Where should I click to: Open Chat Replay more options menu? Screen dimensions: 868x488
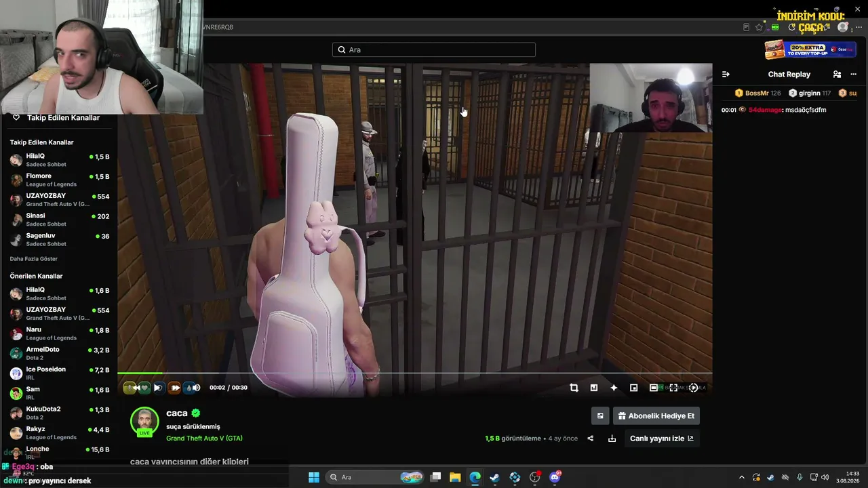click(x=853, y=75)
